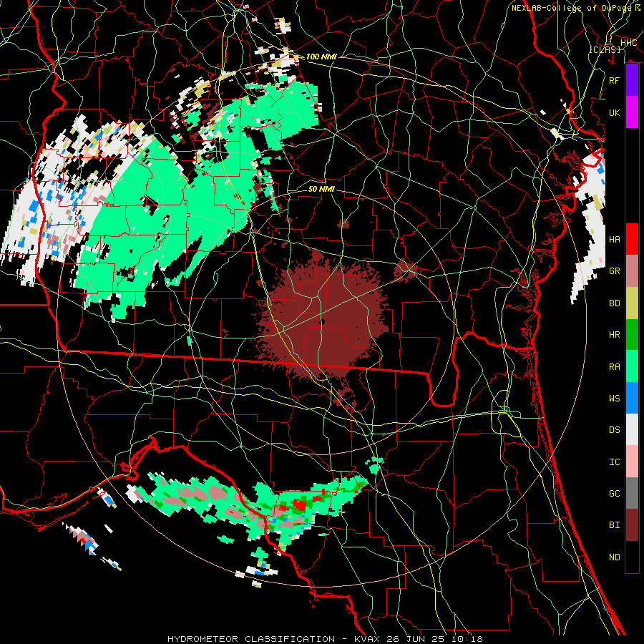Click the HA red legend swatch

point(632,239)
